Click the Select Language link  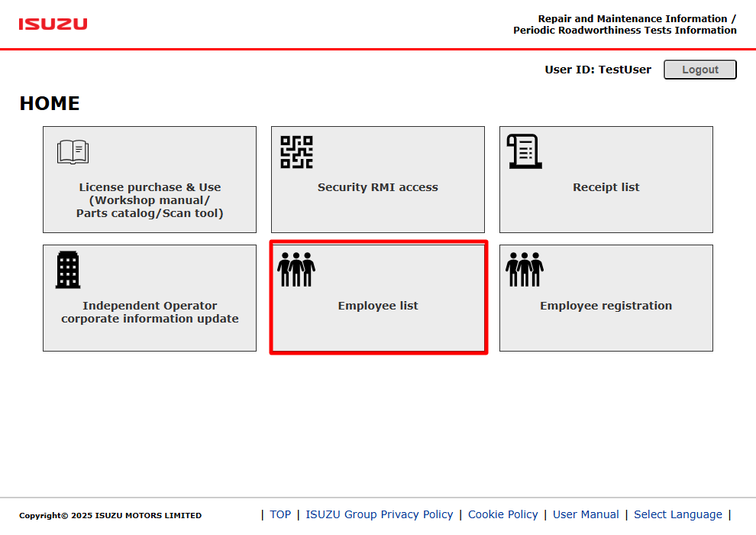tap(678, 514)
